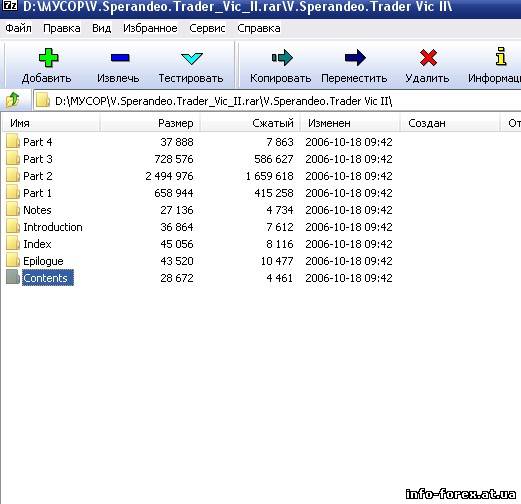Open the Избранное menu

(x=150, y=28)
